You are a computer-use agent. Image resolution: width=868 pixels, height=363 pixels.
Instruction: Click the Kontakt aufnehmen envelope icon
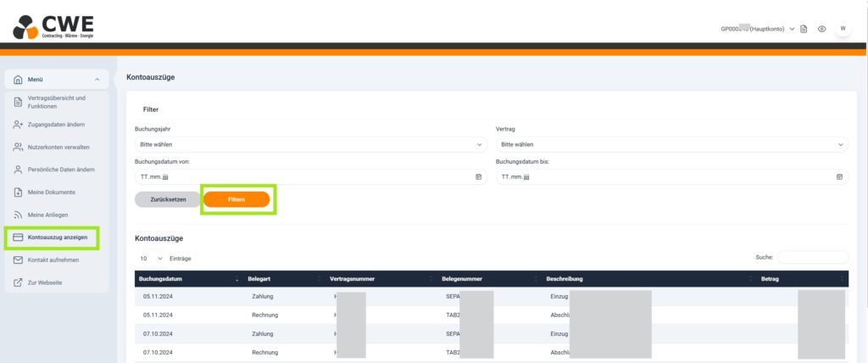pos(18,260)
